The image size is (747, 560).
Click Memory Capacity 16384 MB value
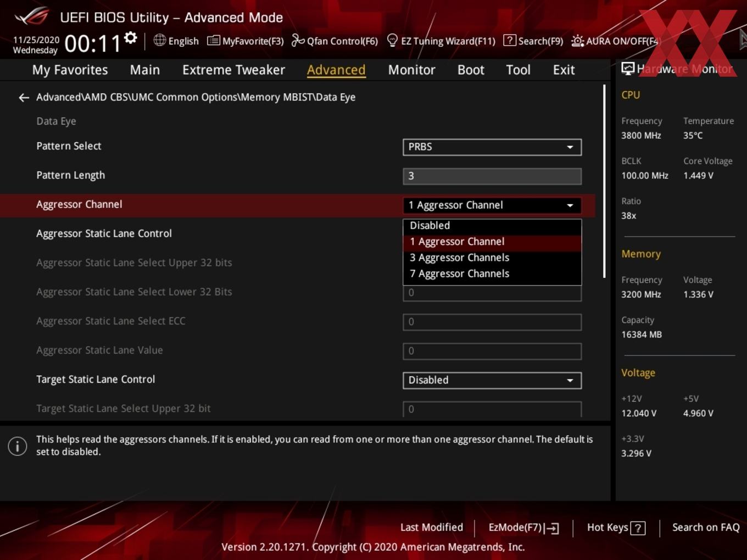[x=642, y=335]
